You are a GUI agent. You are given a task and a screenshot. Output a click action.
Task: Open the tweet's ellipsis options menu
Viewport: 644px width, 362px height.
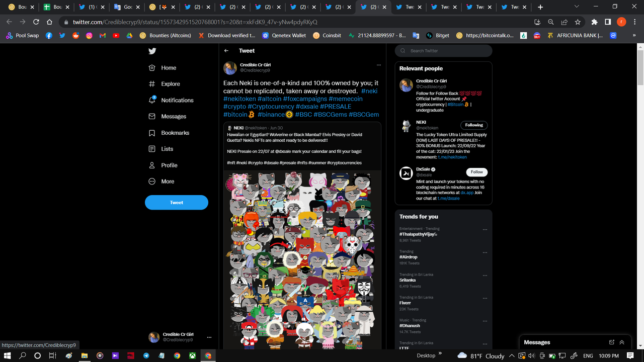point(379,65)
